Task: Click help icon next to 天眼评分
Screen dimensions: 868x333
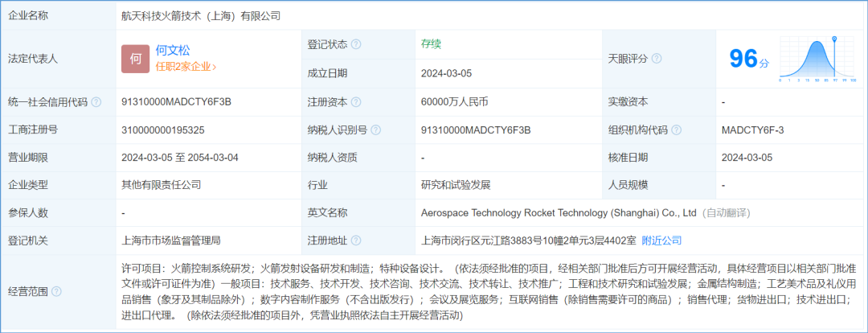Action: (x=657, y=59)
